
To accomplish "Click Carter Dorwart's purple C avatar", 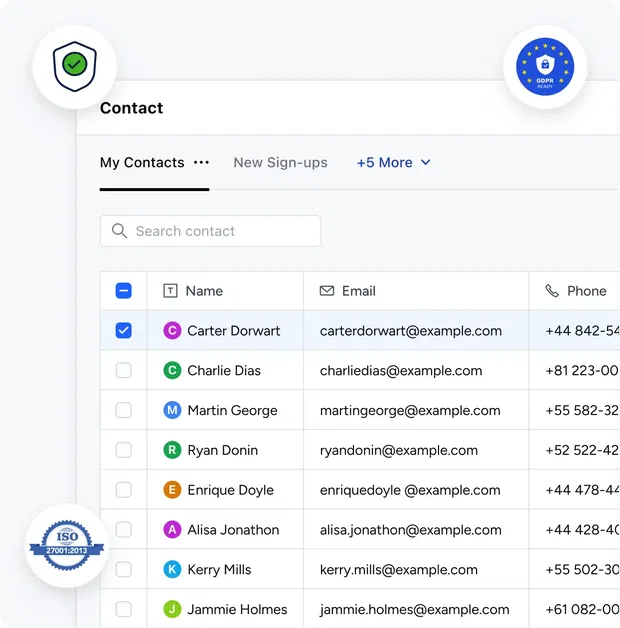I will pos(172,331).
